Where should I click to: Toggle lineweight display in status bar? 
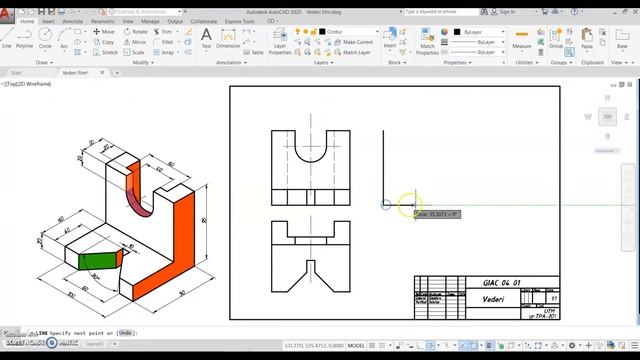489,345
